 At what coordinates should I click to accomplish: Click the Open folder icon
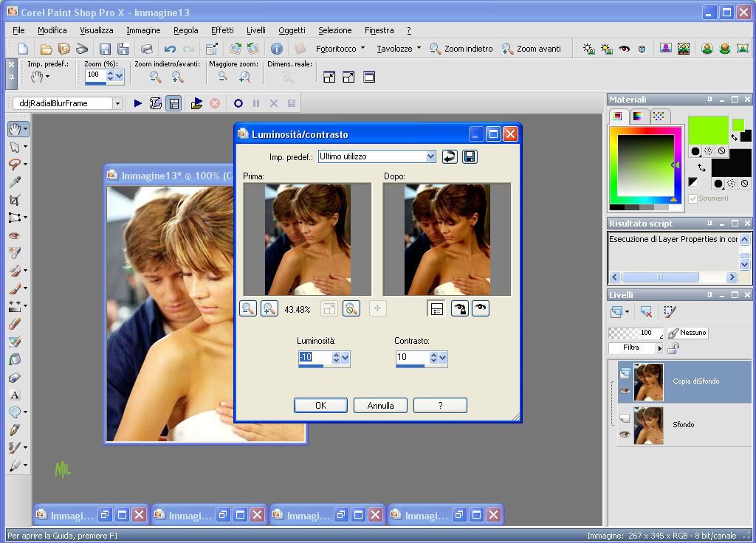pyautogui.click(x=46, y=49)
